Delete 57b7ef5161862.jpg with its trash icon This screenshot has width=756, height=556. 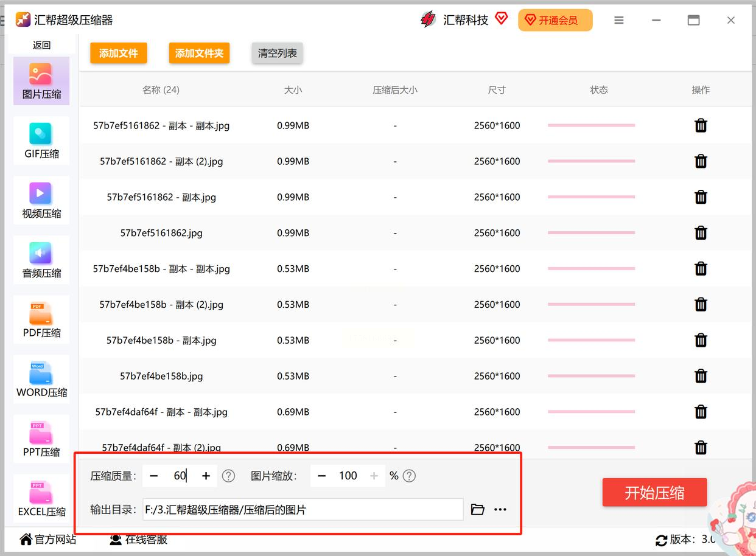click(701, 233)
